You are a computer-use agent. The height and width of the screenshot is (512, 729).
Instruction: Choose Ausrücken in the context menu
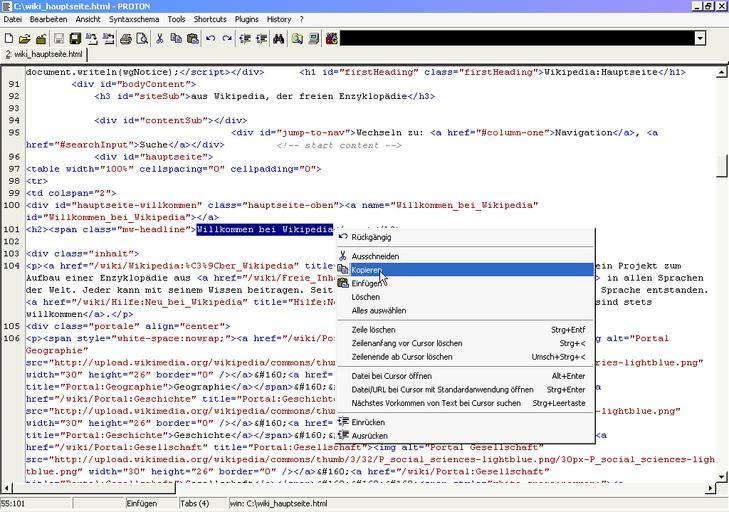click(x=466, y=436)
